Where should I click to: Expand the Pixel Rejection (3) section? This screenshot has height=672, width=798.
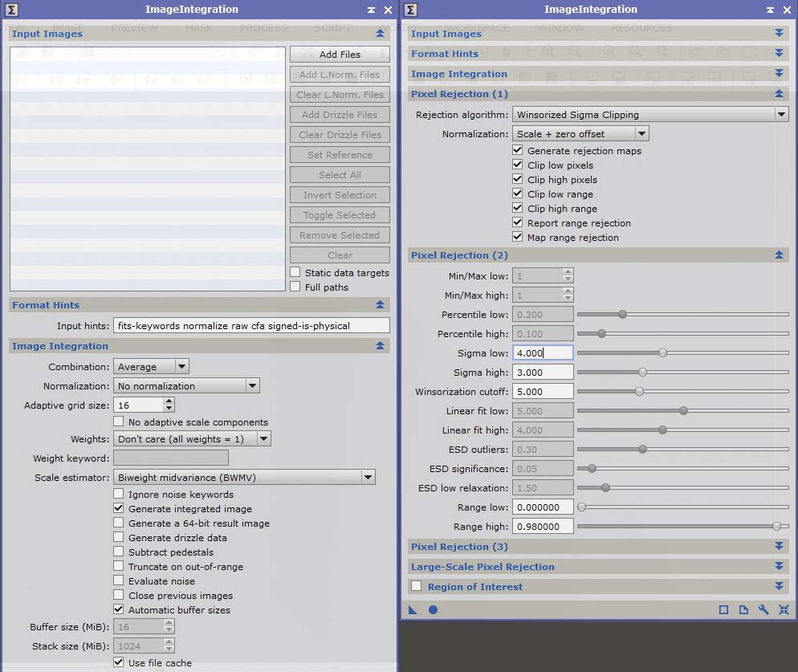[x=778, y=547]
